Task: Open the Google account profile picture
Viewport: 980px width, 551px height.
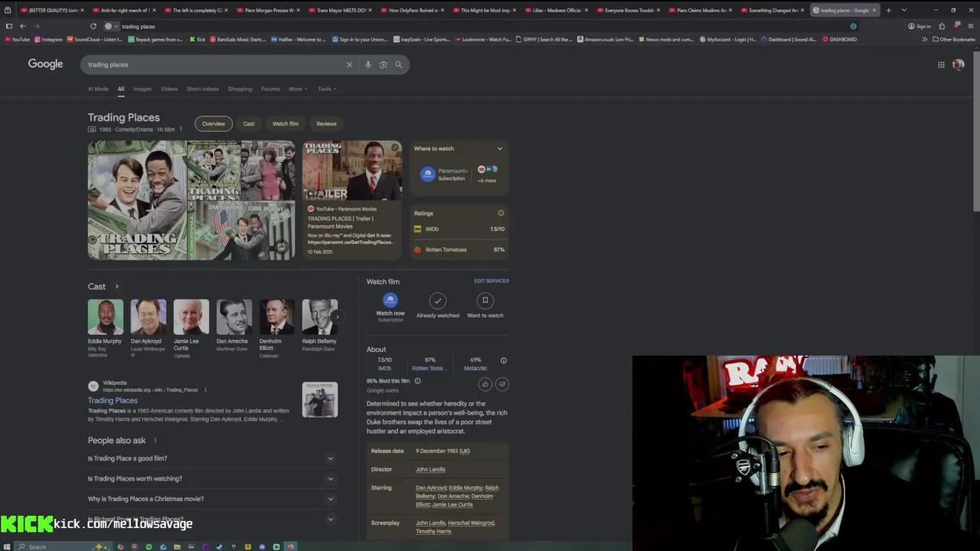Action: tap(958, 65)
